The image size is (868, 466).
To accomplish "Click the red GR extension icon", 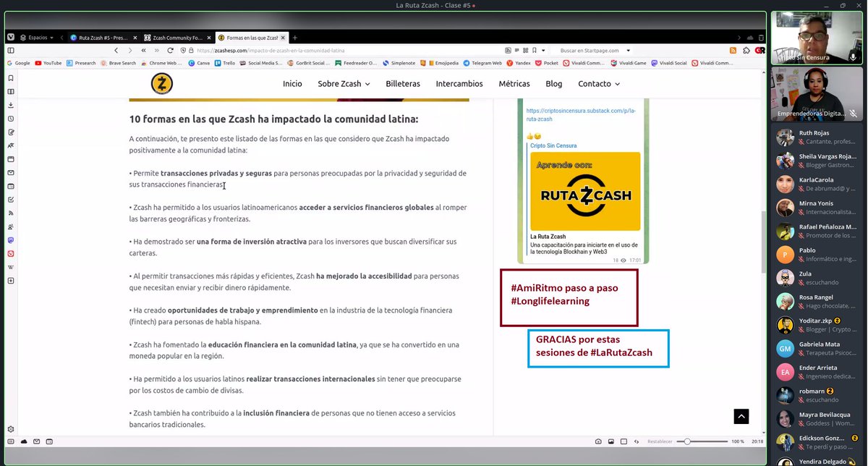I will pyautogui.click(x=759, y=51).
